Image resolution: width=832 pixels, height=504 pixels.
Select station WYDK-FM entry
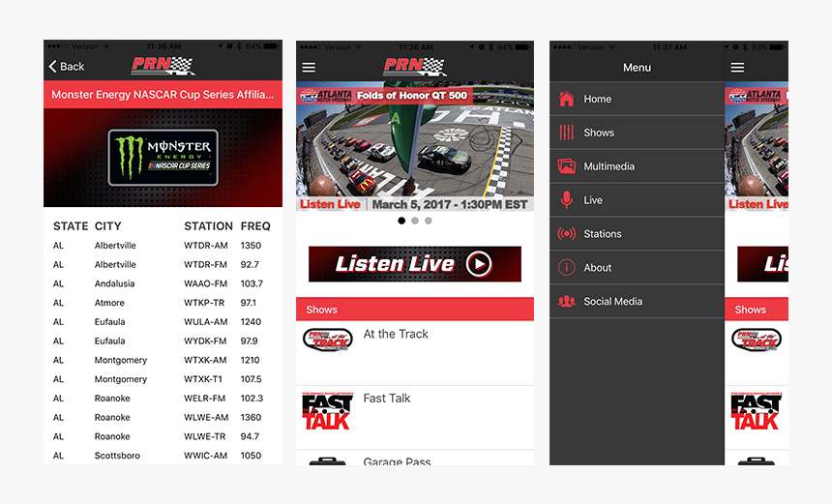tap(205, 341)
